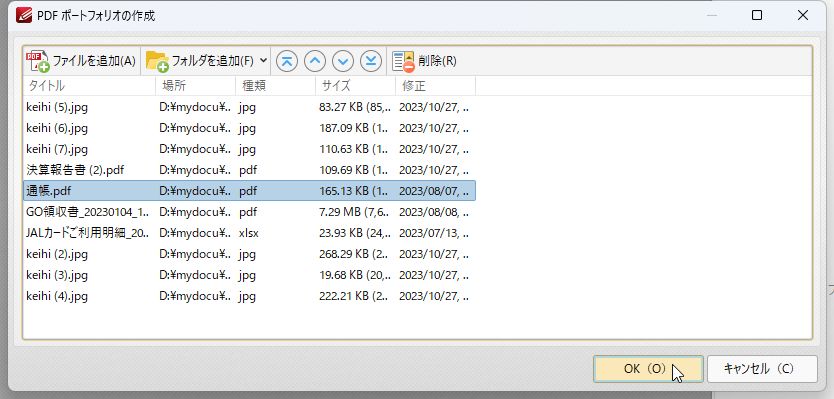Image resolution: width=834 pixels, height=399 pixels.
Task: Click the 7.29 MB size cell
Action: tap(355, 212)
